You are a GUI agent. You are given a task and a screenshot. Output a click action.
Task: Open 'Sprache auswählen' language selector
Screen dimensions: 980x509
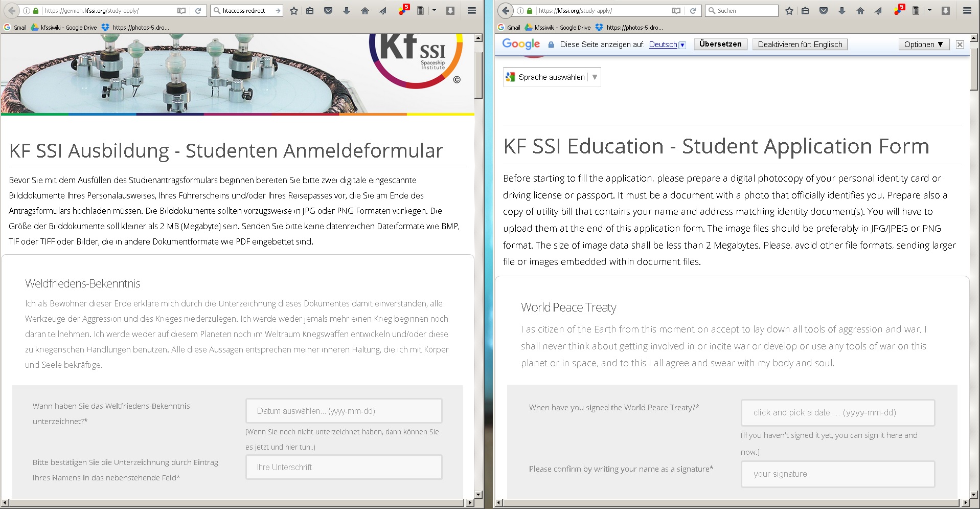pyautogui.click(x=552, y=77)
